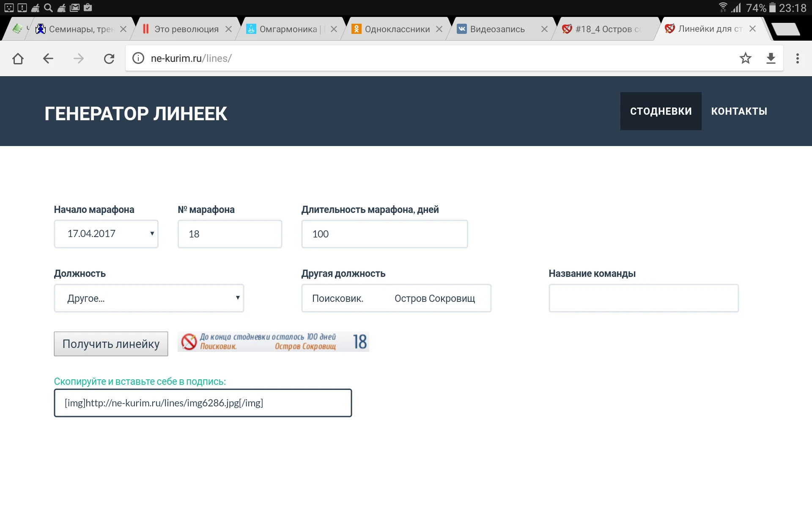Select the СТОДНЕВКИ navigation item
812x508 pixels.
661,111
